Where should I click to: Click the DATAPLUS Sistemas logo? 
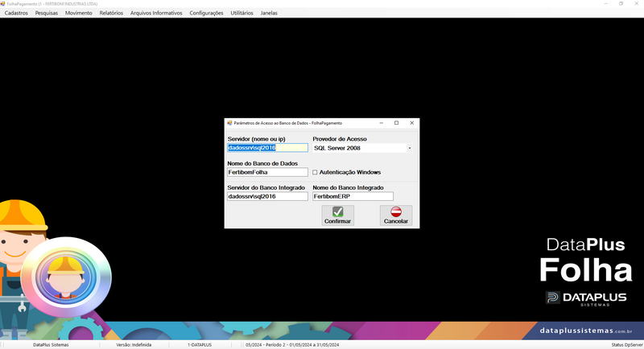[x=586, y=298]
